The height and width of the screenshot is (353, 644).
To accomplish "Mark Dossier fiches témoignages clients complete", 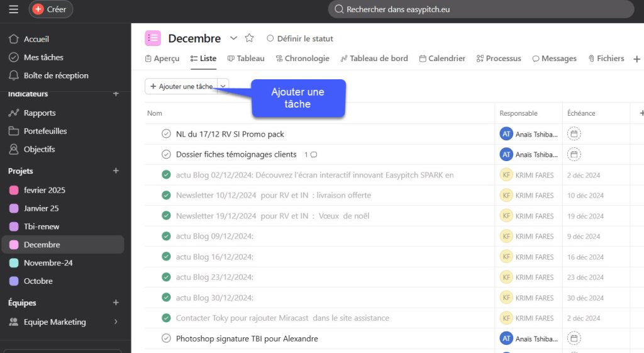I will [166, 154].
